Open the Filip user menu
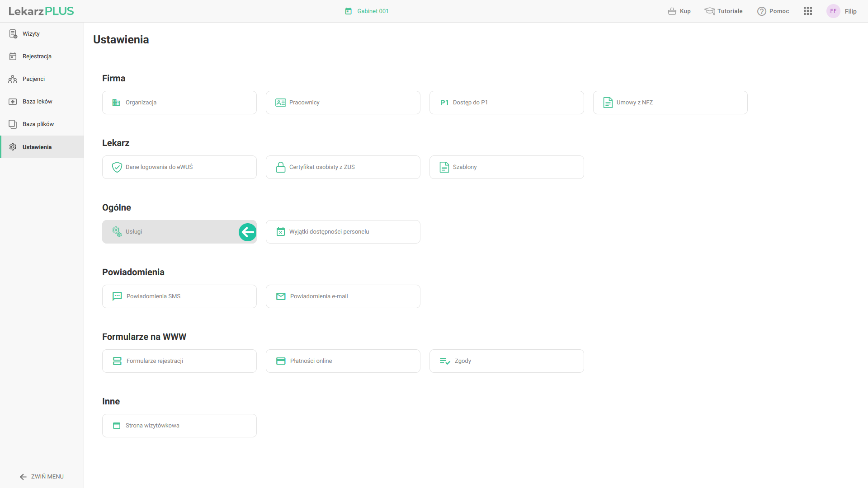 coord(850,11)
